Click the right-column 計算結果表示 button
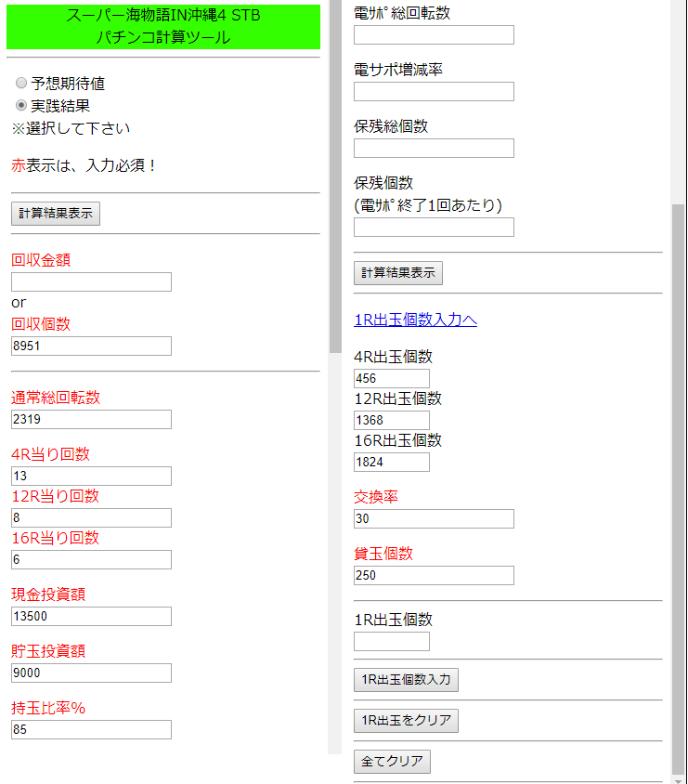 (397, 273)
